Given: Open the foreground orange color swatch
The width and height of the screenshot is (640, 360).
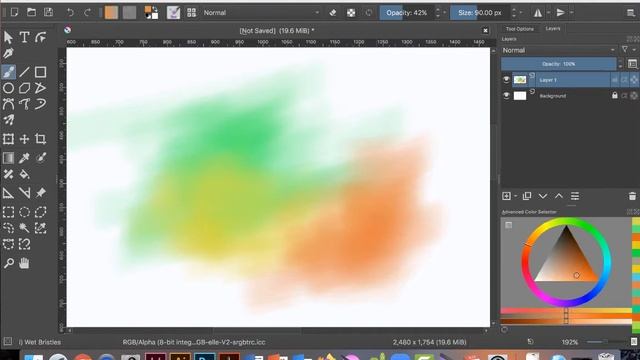Looking at the screenshot, I should [x=111, y=13].
